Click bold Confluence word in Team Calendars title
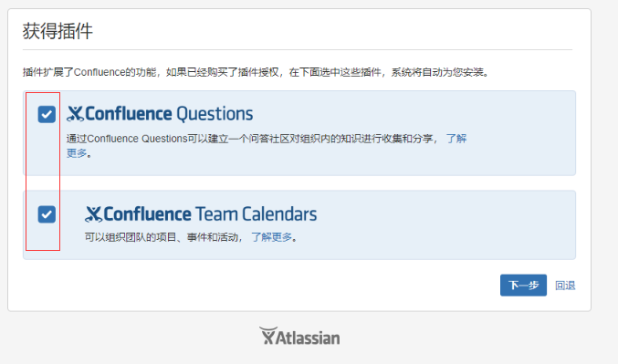The width and height of the screenshot is (618, 364). (x=147, y=214)
